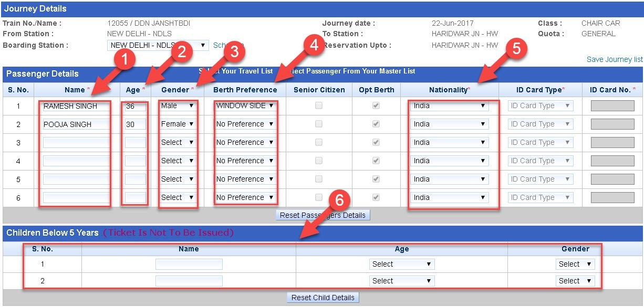Disable Opt Berth for passenger 2

click(x=376, y=124)
